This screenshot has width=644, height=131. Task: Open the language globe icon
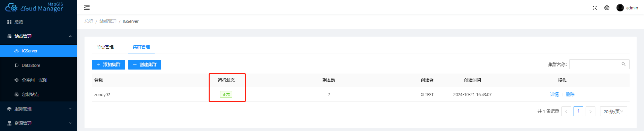(x=607, y=8)
